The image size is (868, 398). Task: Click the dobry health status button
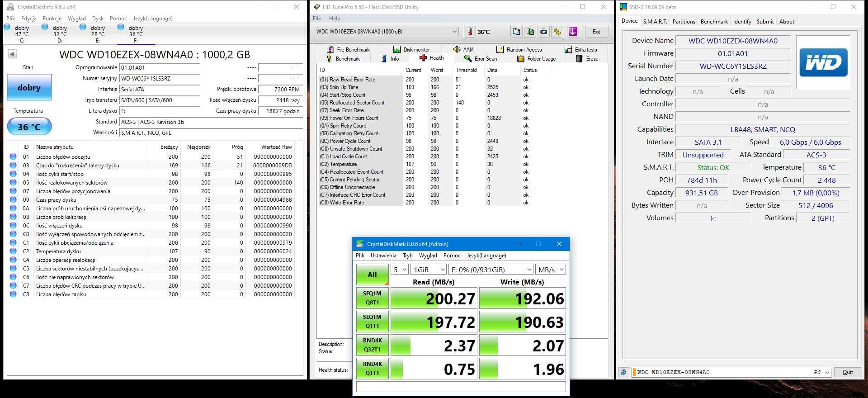pyautogui.click(x=29, y=87)
